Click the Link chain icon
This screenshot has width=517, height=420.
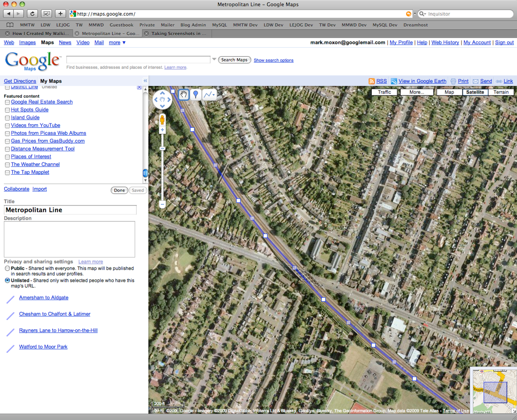(x=499, y=81)
